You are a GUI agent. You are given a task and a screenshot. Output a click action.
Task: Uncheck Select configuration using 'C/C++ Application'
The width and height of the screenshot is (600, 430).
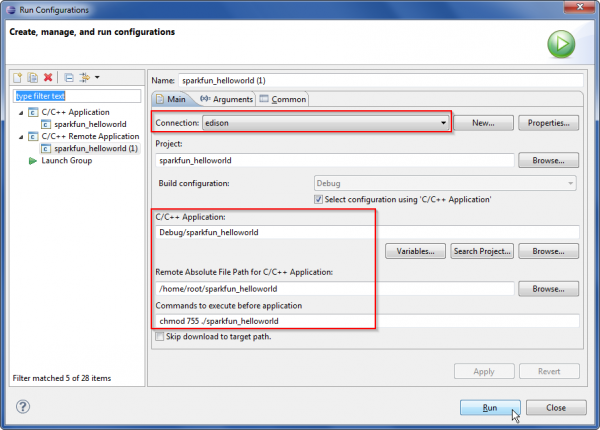318,199
